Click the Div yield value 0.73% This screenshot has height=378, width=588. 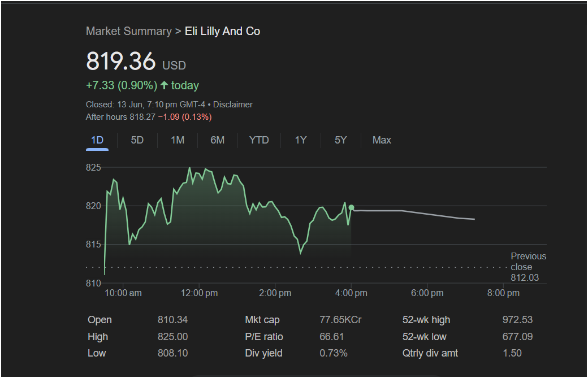click(x=334, y=353)
